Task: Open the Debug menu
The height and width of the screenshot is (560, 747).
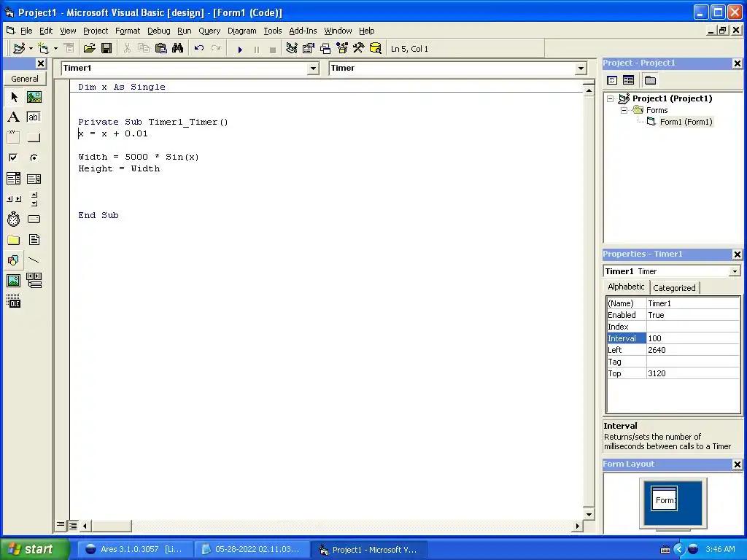Action: [x=158, y=31]
